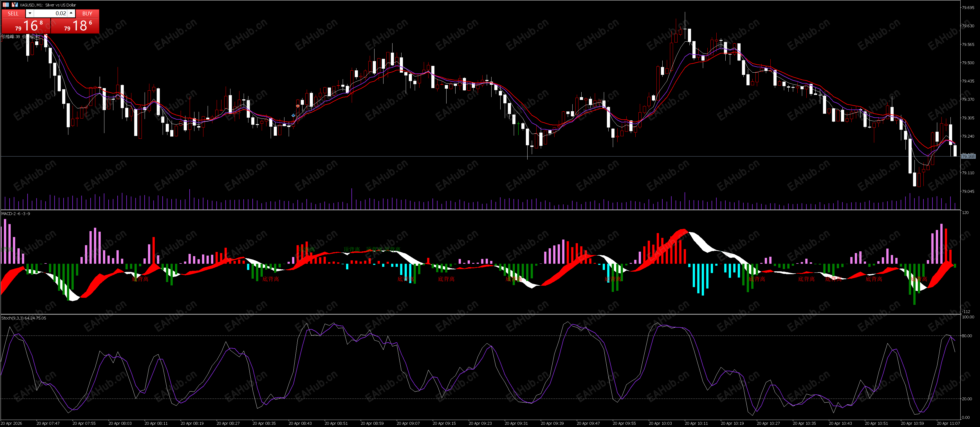Increase volume with the up arrow
This screenshot has width=980, height=427.
[x=71, y=13]
